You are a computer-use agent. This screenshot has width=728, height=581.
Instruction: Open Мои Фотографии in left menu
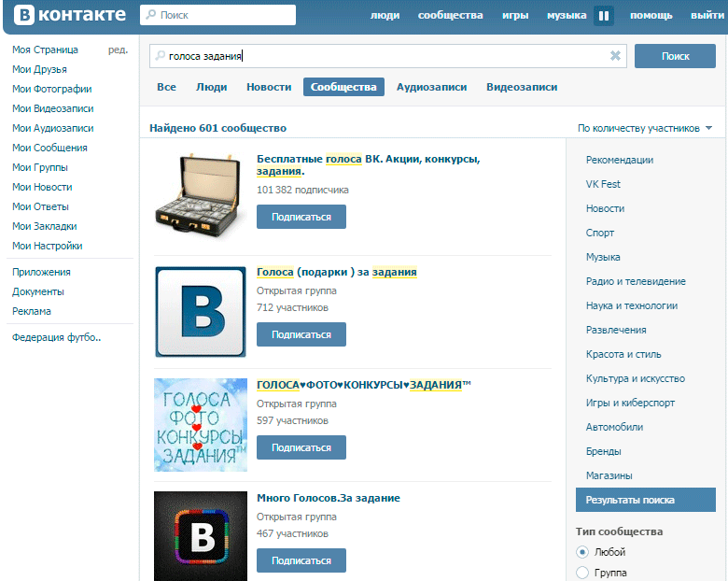click(52, 89)
